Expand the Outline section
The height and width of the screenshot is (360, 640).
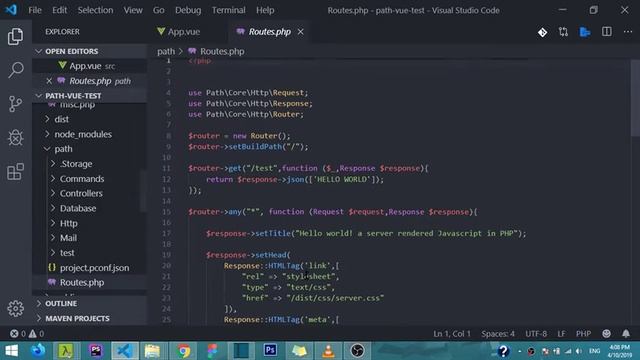click(89, 303)
